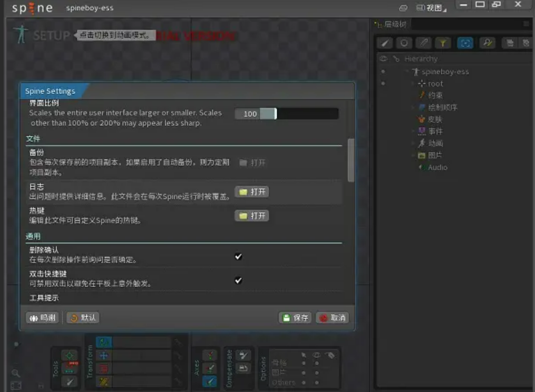The width and height of the screenshot is (535, 392).
Task: Click the expand-all icon in tree toolbar
Action: 510,43
